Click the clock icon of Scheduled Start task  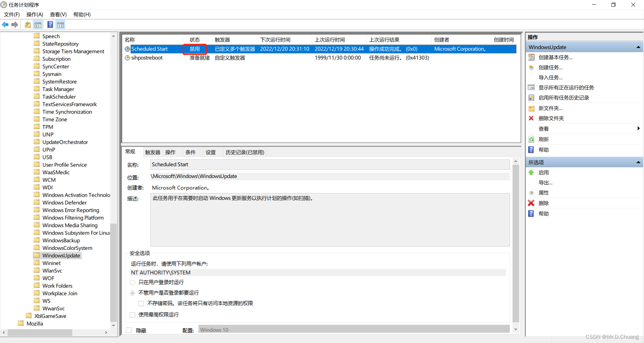(127, 49)
